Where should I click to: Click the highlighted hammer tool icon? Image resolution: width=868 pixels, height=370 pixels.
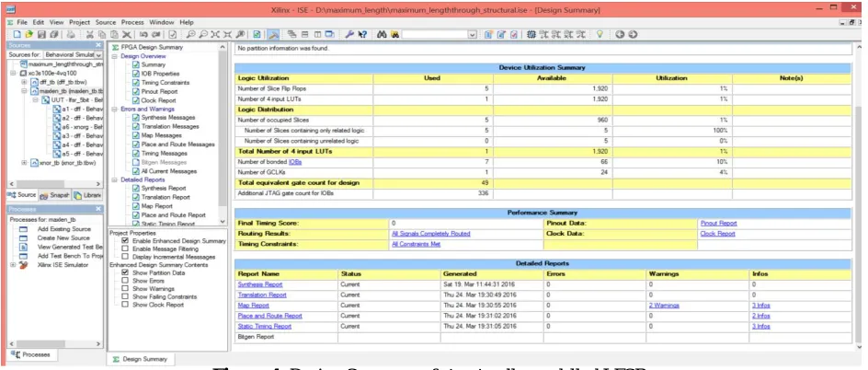273,34
